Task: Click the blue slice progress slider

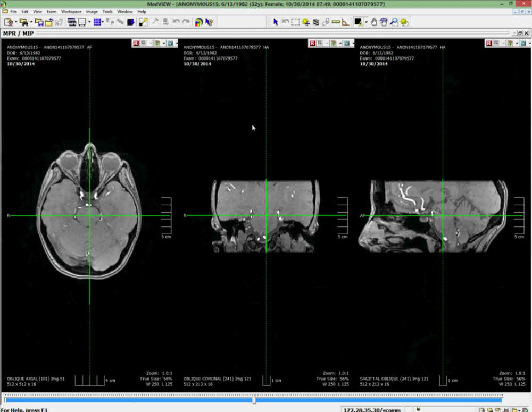Action: coord(253,399)
